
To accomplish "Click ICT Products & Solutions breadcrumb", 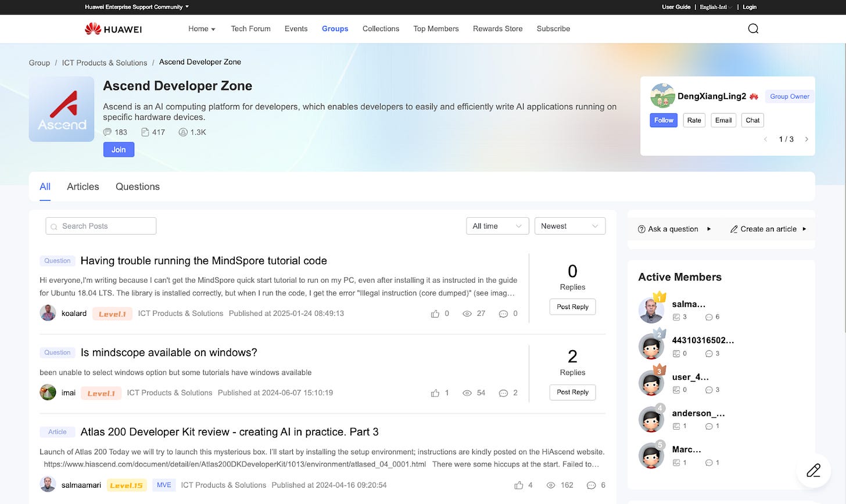I will click(105, 63).
